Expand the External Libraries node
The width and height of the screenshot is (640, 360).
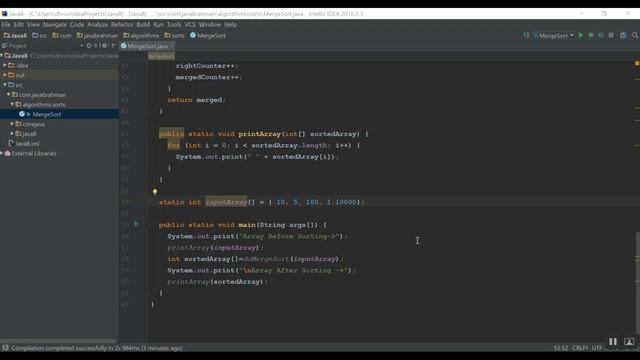tap(2, 153)
